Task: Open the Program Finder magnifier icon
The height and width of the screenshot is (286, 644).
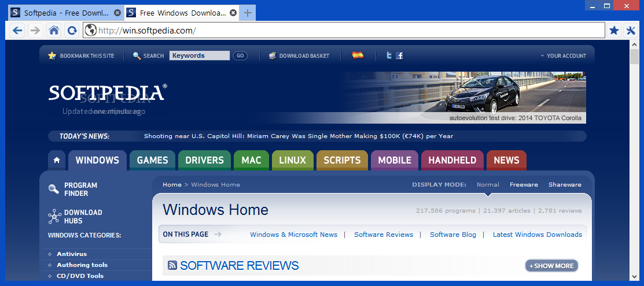Action: click(54, 189)
